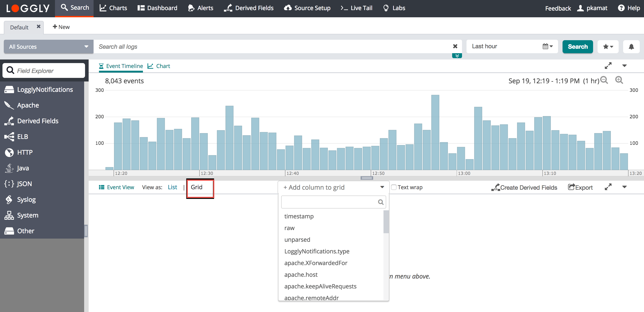Click the zoom in magnifier icon
Viewport: 644px width, 312px height.
(619, 80)
